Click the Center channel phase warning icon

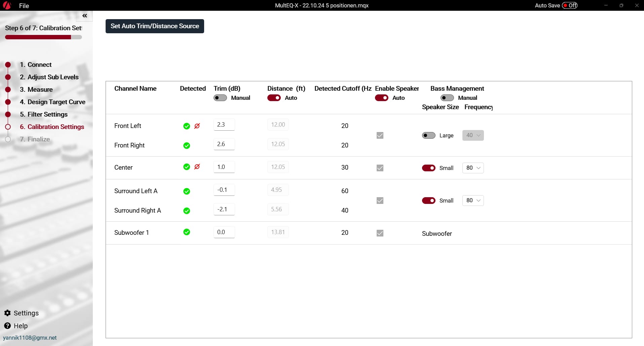(197, 167)
